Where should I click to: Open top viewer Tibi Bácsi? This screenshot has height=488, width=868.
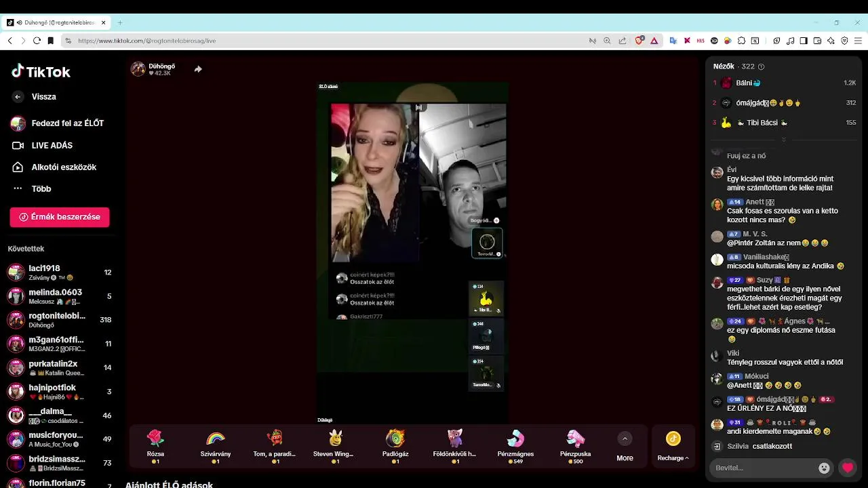coord(785,123)
